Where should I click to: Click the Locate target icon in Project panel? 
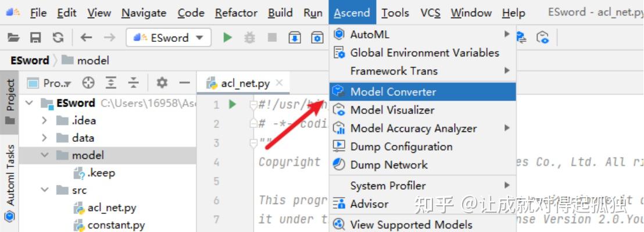click(88, 83)
